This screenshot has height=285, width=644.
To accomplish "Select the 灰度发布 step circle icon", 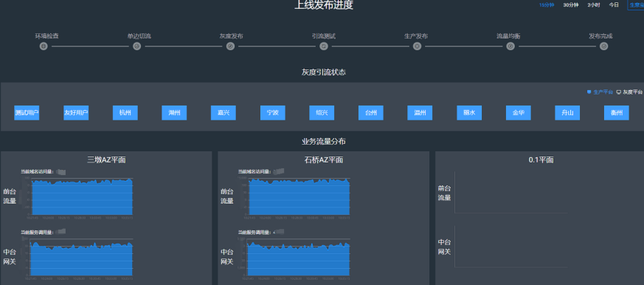I will click(x=230, y=47).
